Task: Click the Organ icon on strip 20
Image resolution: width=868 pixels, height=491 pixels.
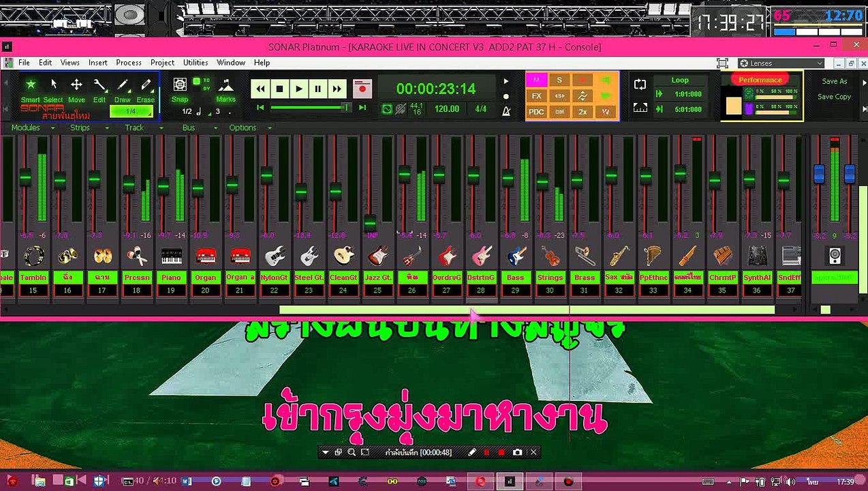Action: point(206,256)
